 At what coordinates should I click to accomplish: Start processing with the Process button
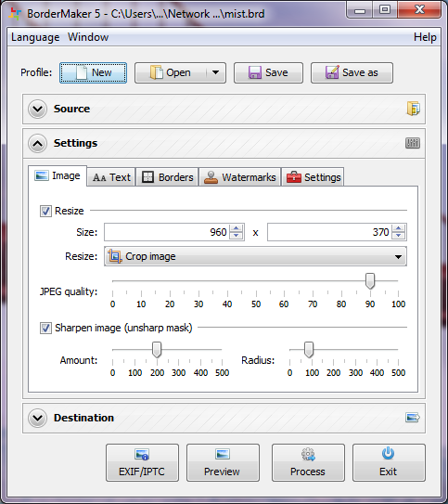(308, 463)
